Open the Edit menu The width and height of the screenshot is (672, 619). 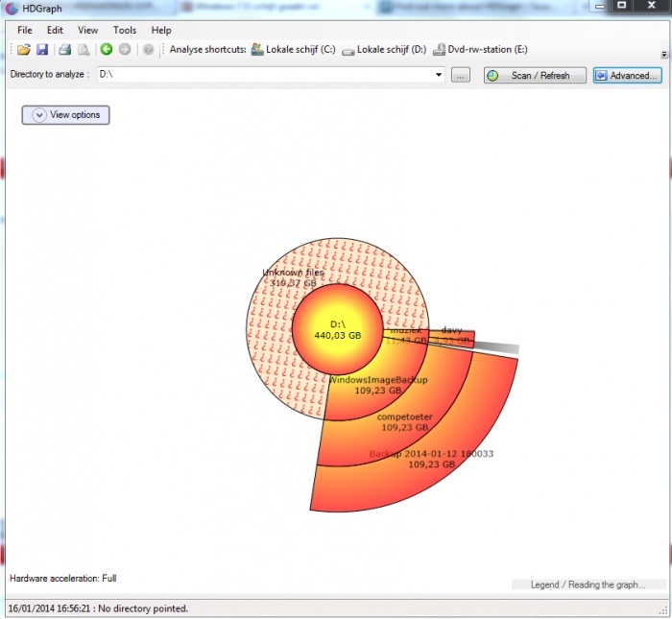(x=55, y=31)
